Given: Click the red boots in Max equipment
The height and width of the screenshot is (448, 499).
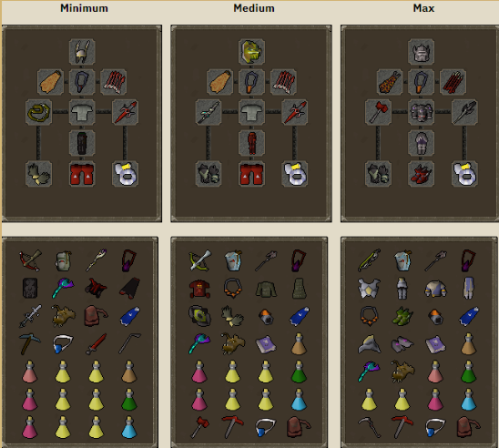Looking at the screenshot, I should [421, 174].
